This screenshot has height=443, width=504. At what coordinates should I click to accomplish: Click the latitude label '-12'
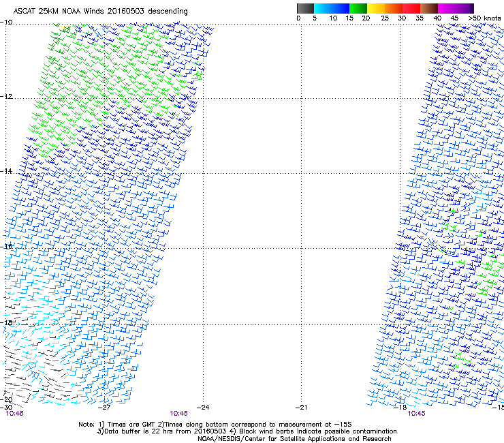click(x=6, y=97)
